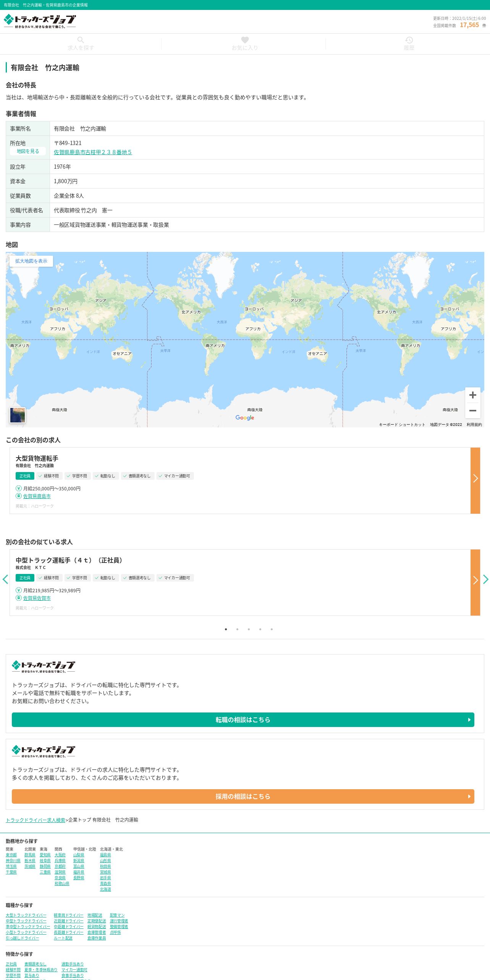This screenshot has width=490, height=980.
Task: Open the お気に入り favorites tab
Action: coord(245,44)
